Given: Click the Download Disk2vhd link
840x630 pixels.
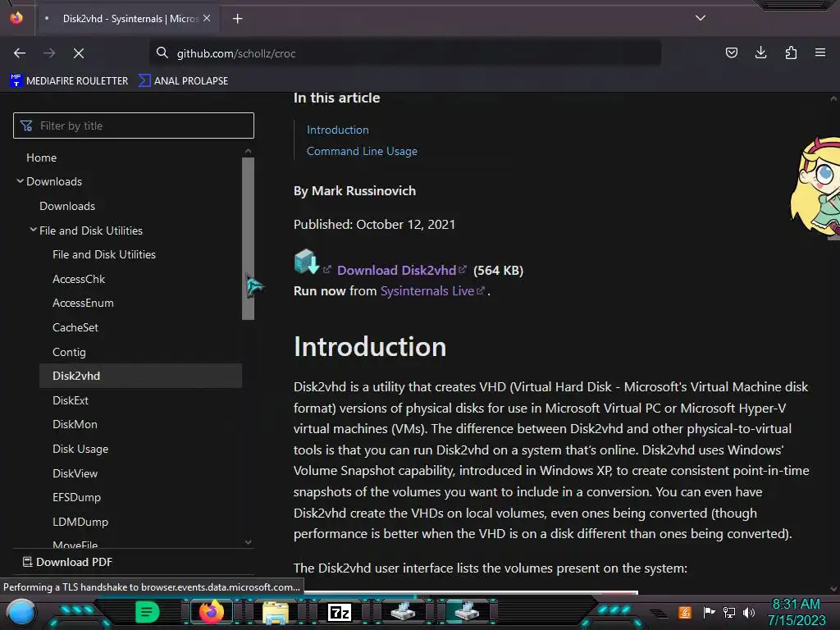Looking at the screenshot, I should pos(396,271).
